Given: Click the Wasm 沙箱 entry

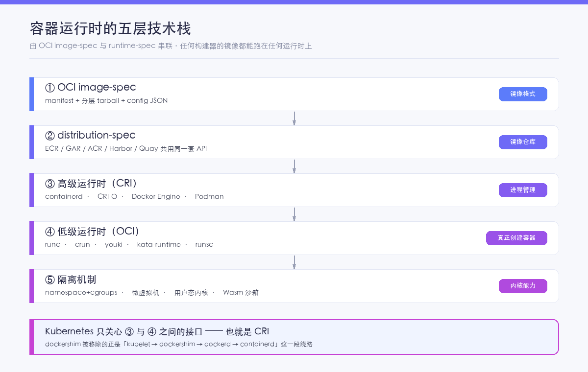Looking at the screenshot, I should [x=241, y=292].
